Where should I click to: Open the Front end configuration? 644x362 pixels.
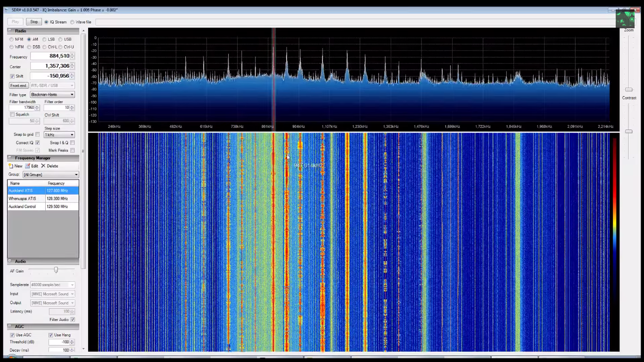(x=18, y=85)
